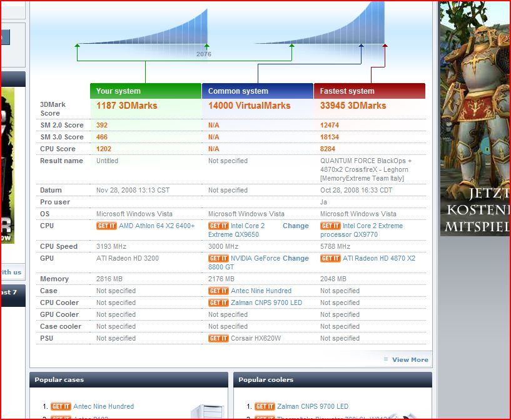Viewport: 511px width, 420px height.
Task: Click the Popular cases panel header
Action: coord(129,380)
